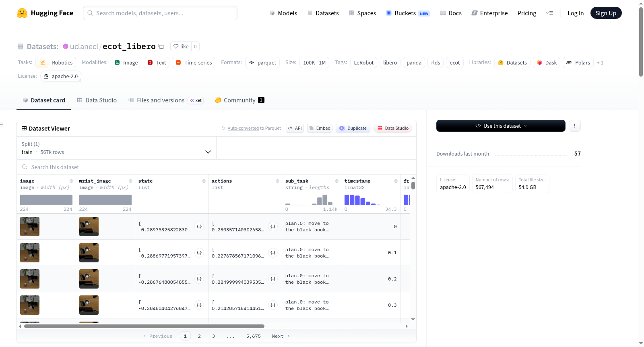Open the Docs page
This screenshot has width=644, height=347.
coord(450,13)
